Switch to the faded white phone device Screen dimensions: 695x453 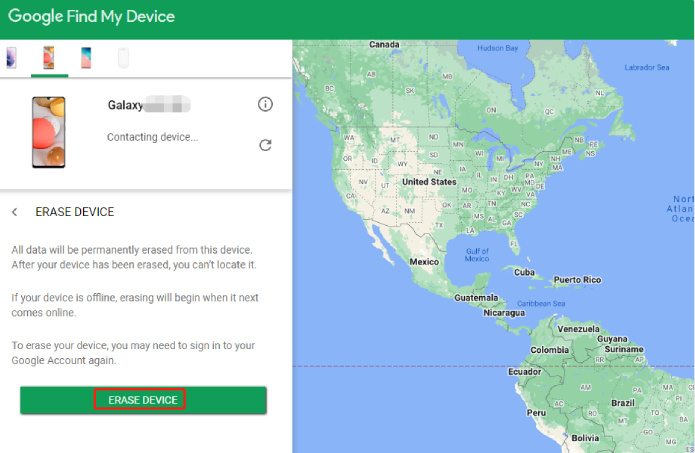(x=123, y=58)
